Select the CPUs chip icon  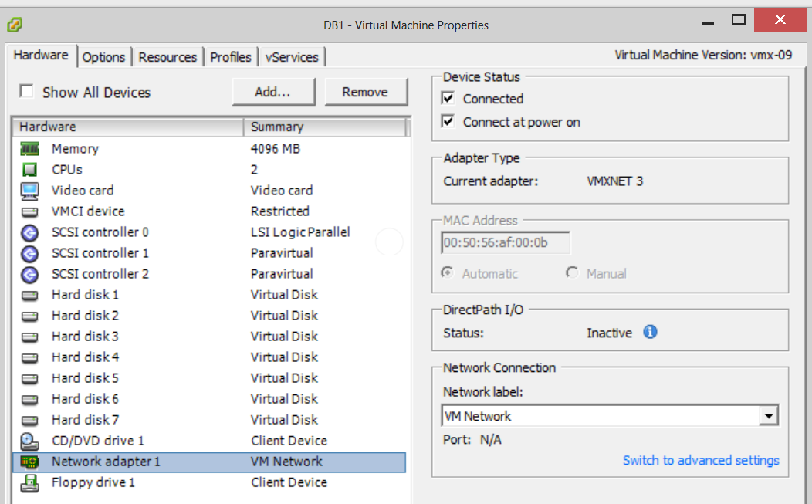29,170
